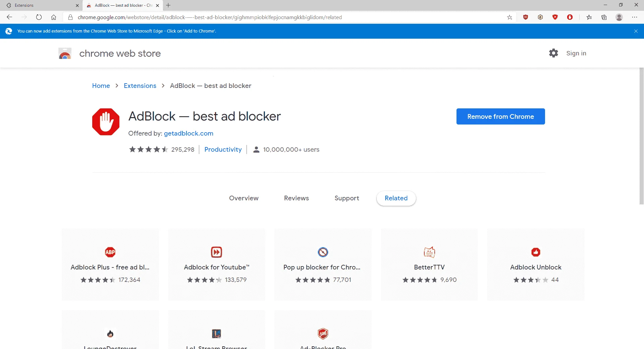The image size is (644, 349).
Task: Click the page vertical scrollbar
Action: pos(641,136)
